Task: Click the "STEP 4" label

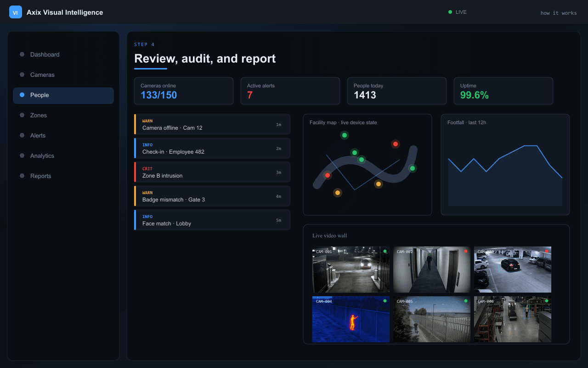Action: pyautogui.click(x=144, y=45)
